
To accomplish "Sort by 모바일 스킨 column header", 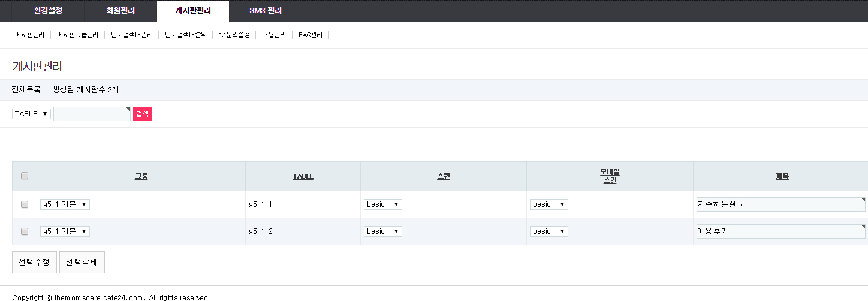I will point(610,176).
